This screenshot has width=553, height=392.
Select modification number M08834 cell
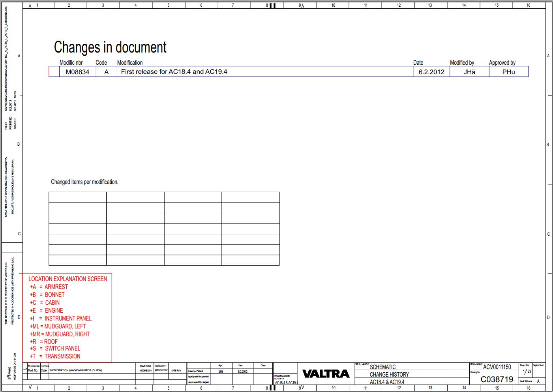click(77, 72)
